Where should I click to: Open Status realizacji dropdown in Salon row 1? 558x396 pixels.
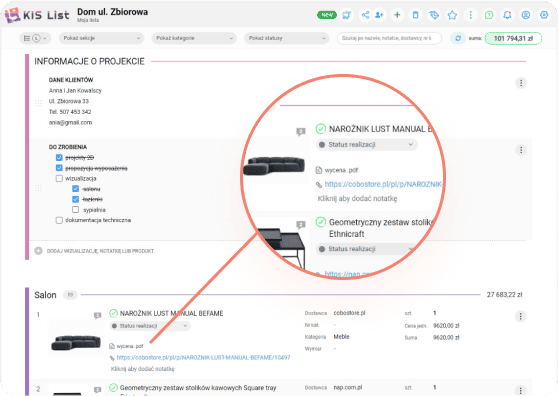coord(150,326)
